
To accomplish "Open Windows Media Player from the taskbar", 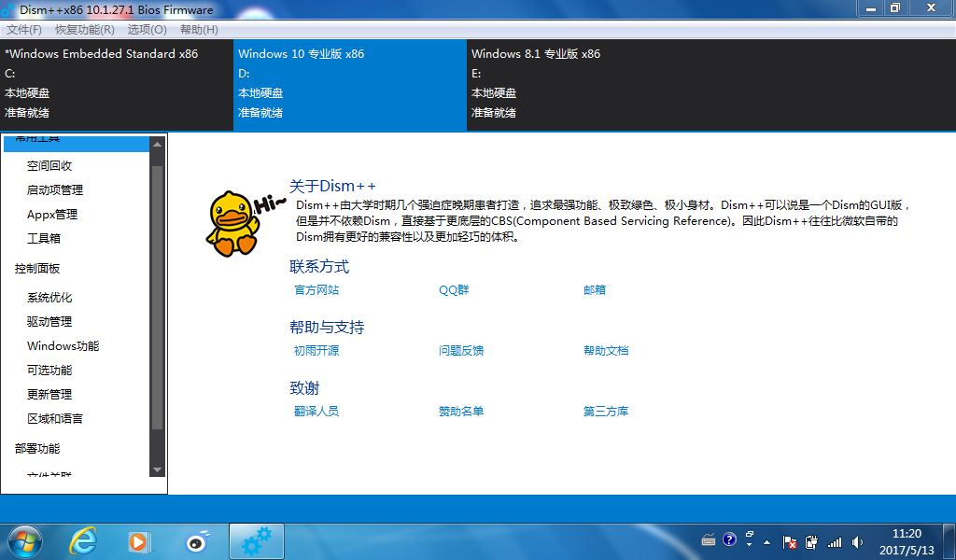I will pos(140,541).
